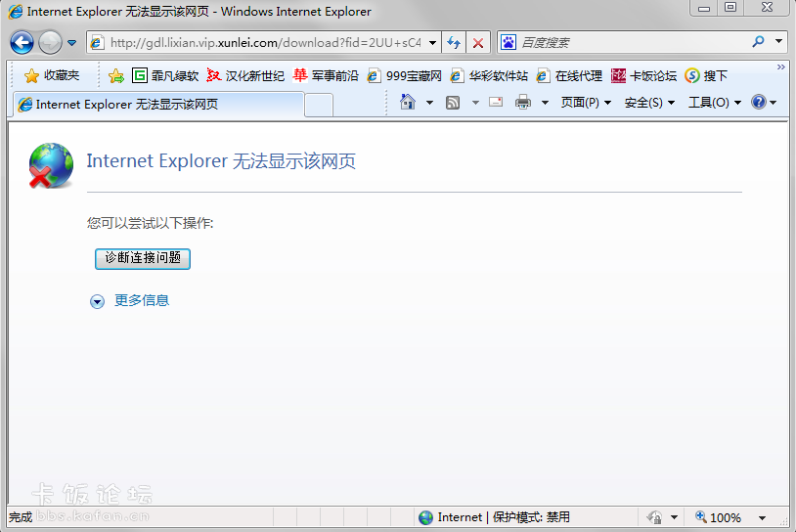
Task: Open the 安全(S) menu
Action: coord(649,103)
